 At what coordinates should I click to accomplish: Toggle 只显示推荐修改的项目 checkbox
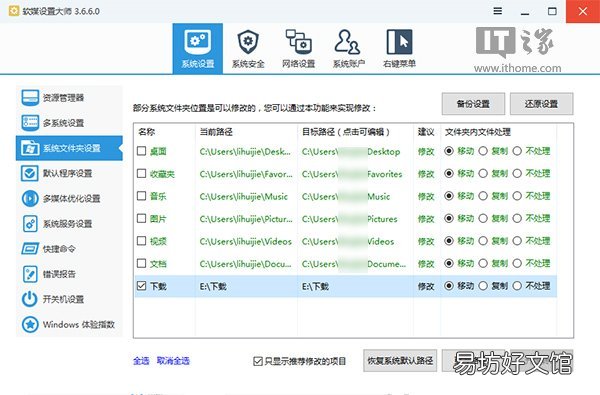coord(258,361)
